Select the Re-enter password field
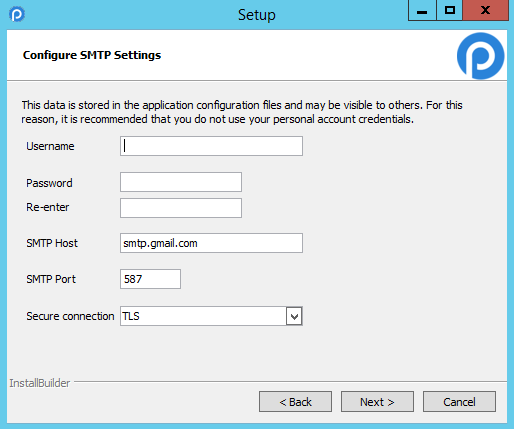Viewport: 514px width, 429px height. tap(181, 208)
